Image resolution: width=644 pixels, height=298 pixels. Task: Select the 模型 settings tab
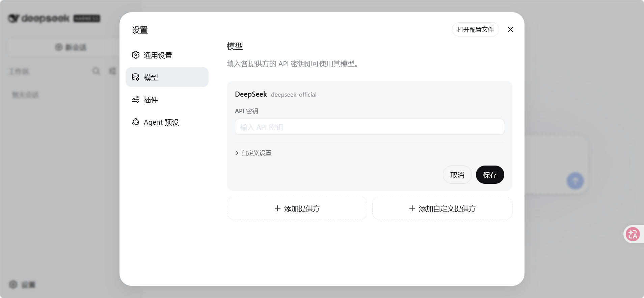pos(167,77)
